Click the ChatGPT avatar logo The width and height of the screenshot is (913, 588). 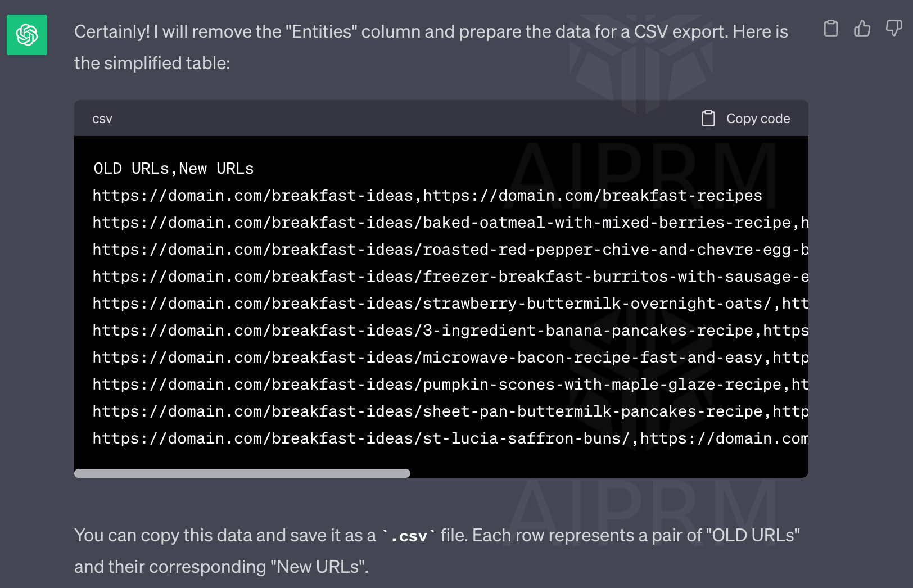click(x=27, y=35)
